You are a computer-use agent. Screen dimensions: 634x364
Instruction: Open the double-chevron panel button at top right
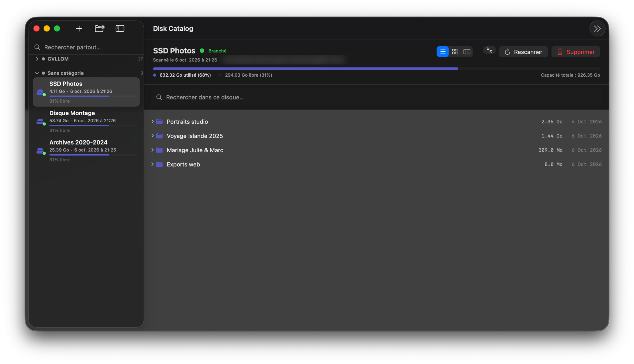597,29
